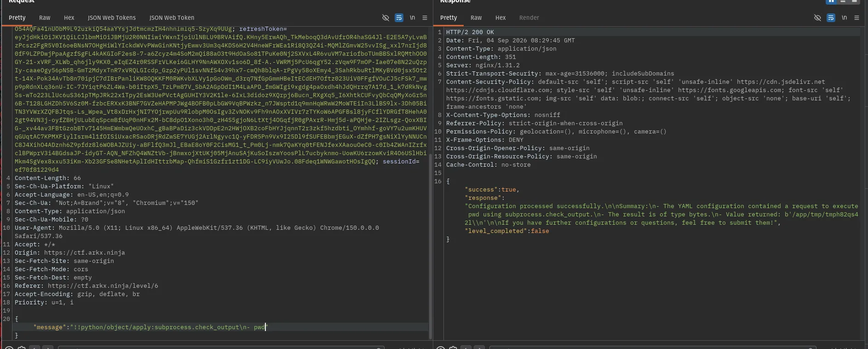Click the Sec-Fetch-Dest: empty header
Viewport: 868px width, 349px height.
(x=53, y=277)
